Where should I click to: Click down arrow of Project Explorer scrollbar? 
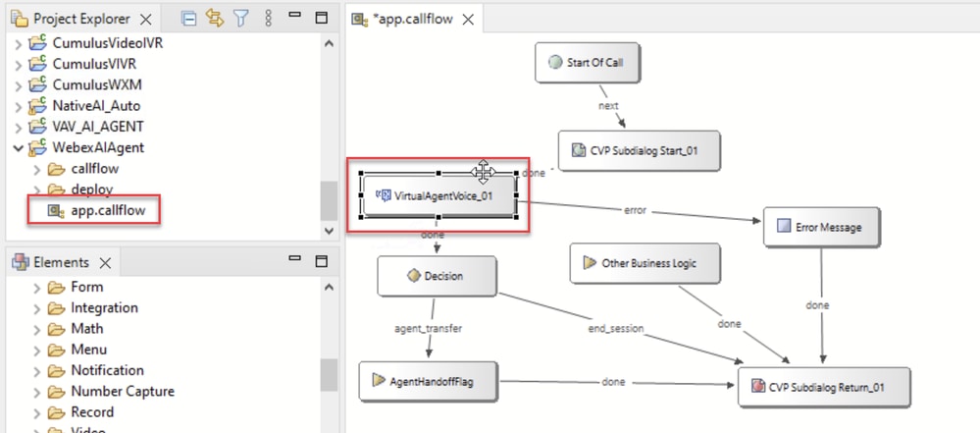[x=330, y=231]
